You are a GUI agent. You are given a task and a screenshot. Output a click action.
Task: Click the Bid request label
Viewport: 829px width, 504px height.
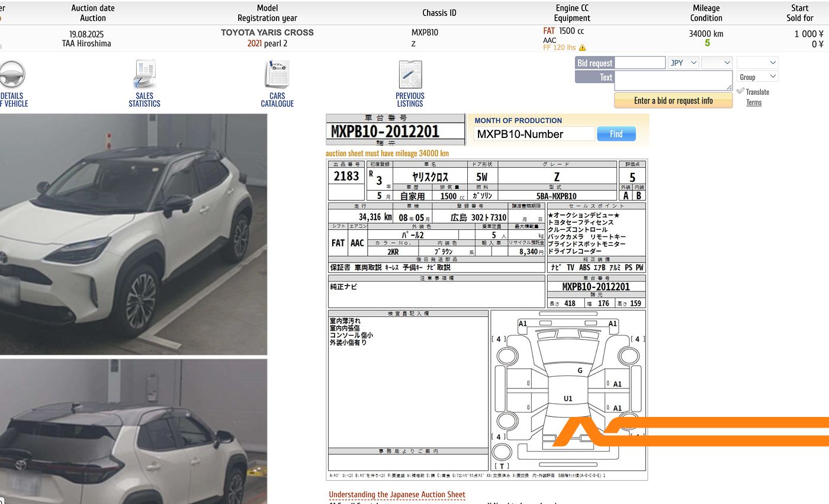tap(595, 63)
